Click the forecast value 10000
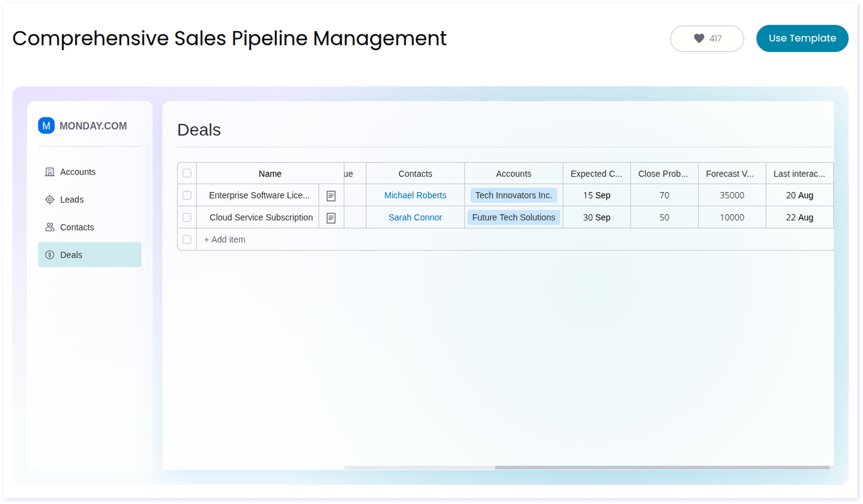The width and height of the screenshot is (863, 504). 731,217
